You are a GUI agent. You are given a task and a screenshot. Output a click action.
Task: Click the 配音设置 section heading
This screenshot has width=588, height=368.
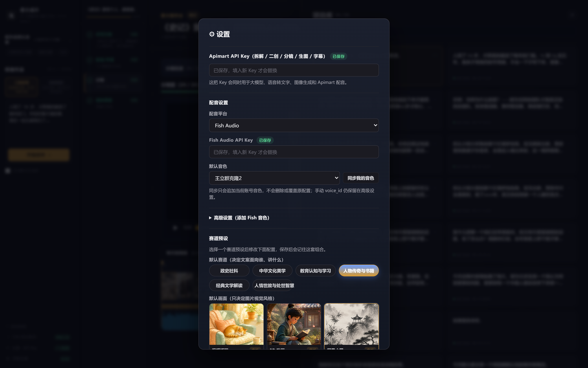[218, 103]
